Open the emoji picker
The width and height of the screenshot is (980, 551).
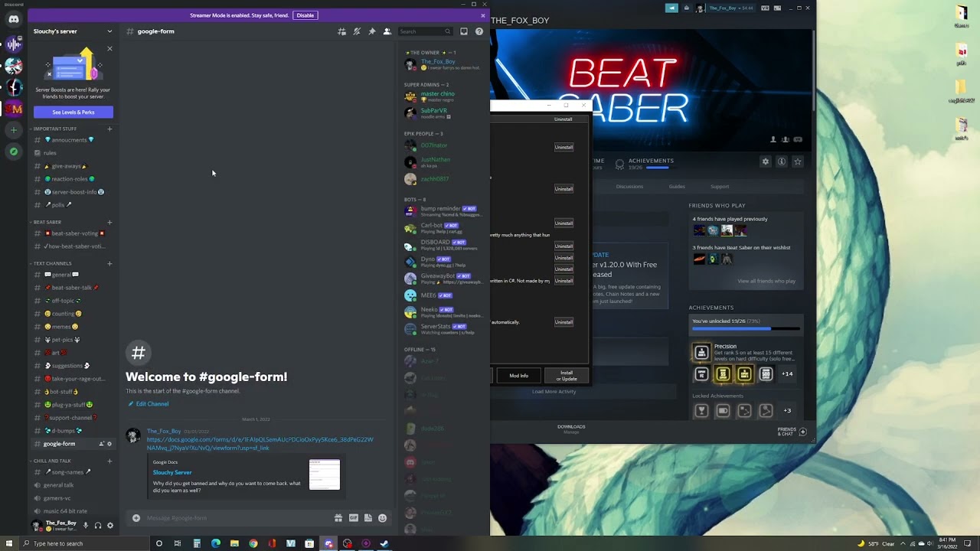click(x=383, y=518)
